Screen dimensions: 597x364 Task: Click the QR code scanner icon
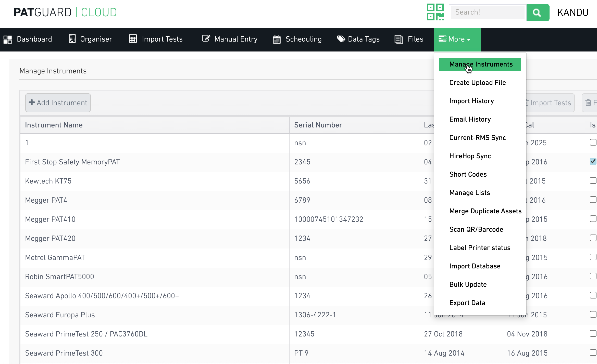coord(435,12)
